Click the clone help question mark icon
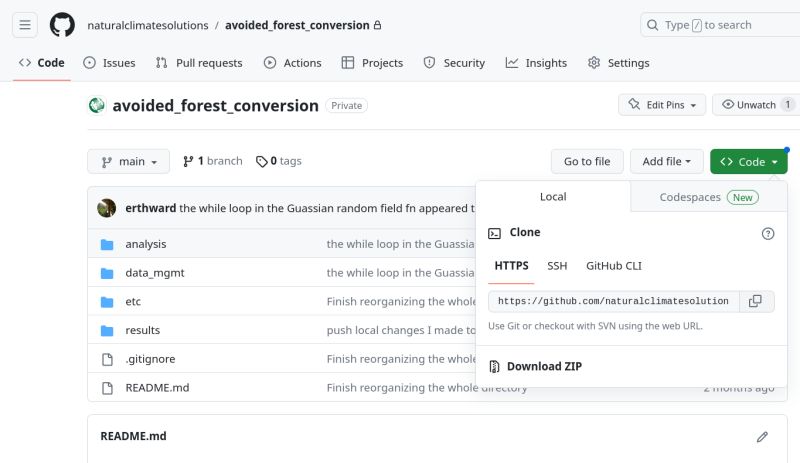This screenshot has height=463, width=800. tap(768, 233)
